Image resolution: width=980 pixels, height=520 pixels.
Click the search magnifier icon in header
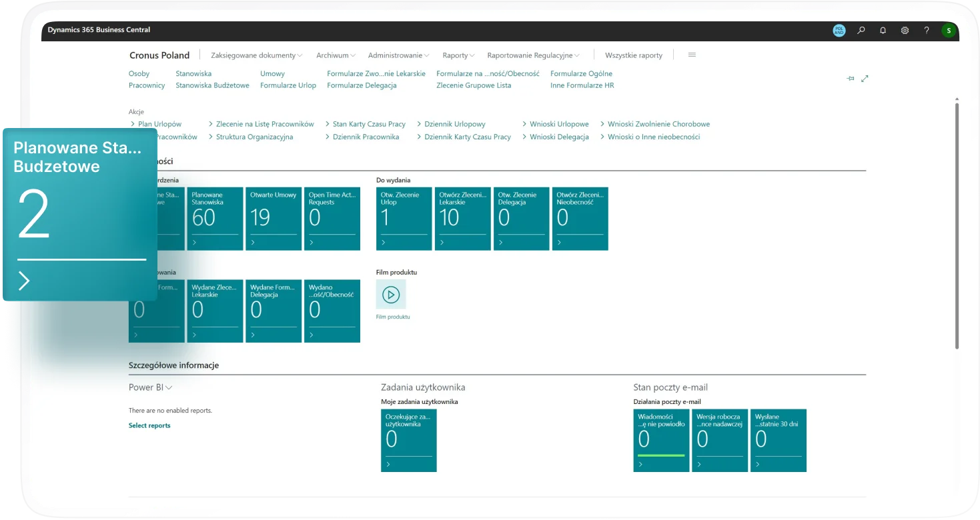861,30
